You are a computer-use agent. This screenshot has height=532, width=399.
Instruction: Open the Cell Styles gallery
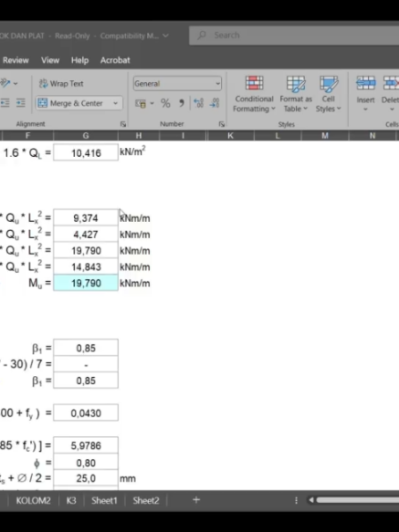[329, 94]
